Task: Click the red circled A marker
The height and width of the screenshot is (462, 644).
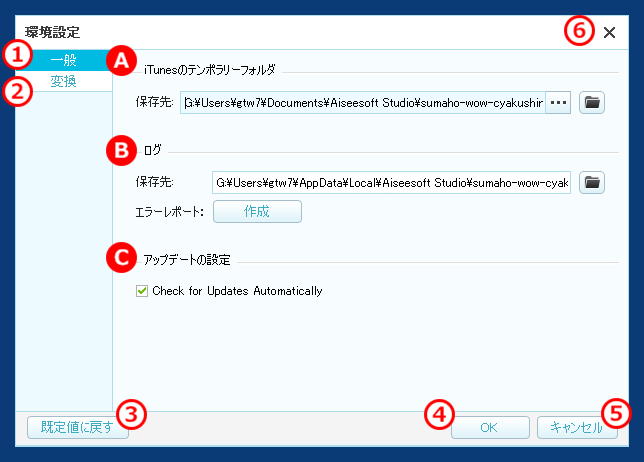Action: [x=122, y=60]
